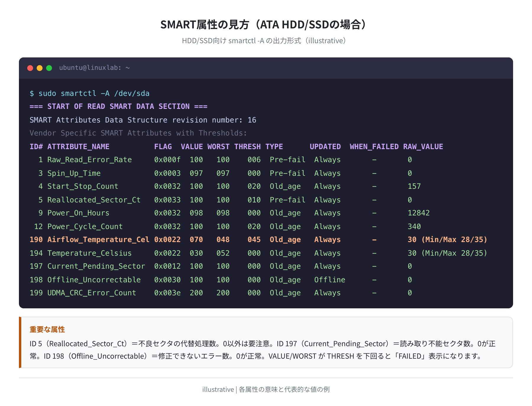Select Start_Stop_Count attribute name
The width and height of the screenshot is (532, 406).
tap(83, 186)
